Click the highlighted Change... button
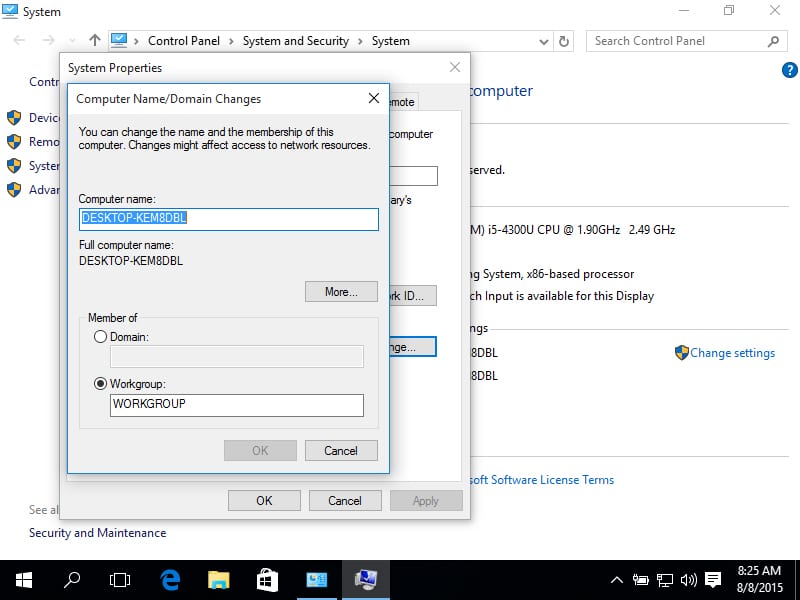Viewport: 800px width, 600px height. (x=413, y=347)
